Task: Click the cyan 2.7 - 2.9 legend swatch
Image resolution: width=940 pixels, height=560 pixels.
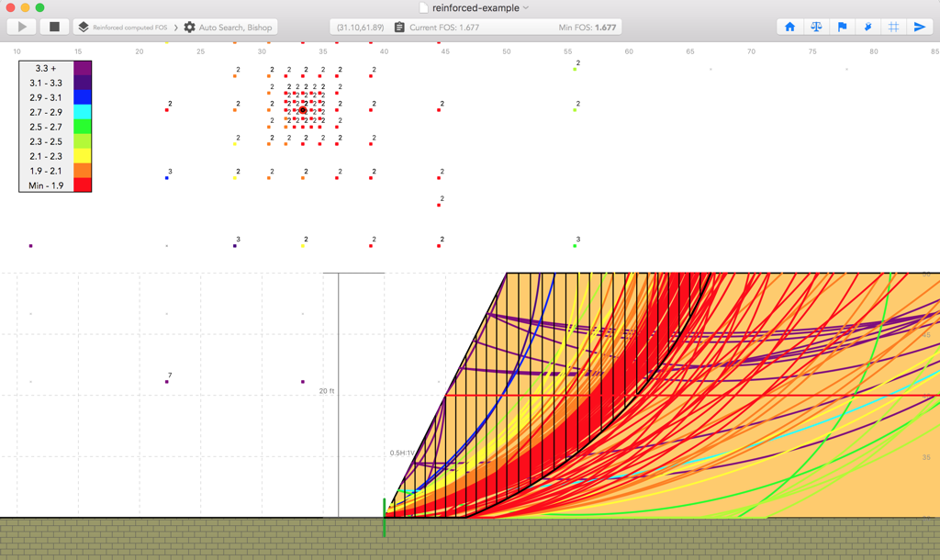Action: 82,112
